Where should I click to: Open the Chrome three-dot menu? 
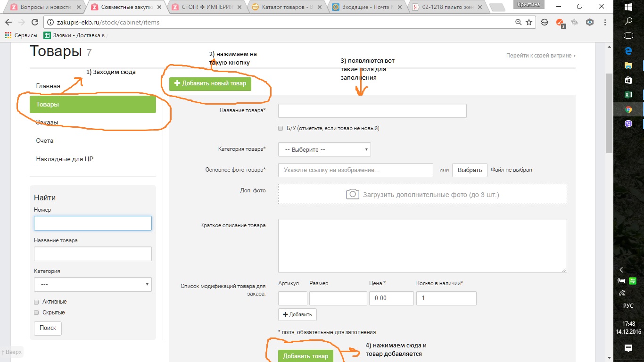point(605,22)
